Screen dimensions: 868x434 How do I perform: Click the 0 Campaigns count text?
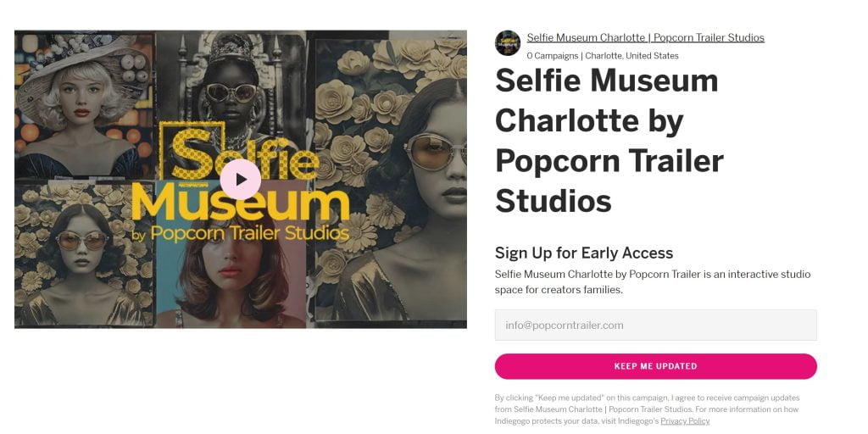[553, 56]
